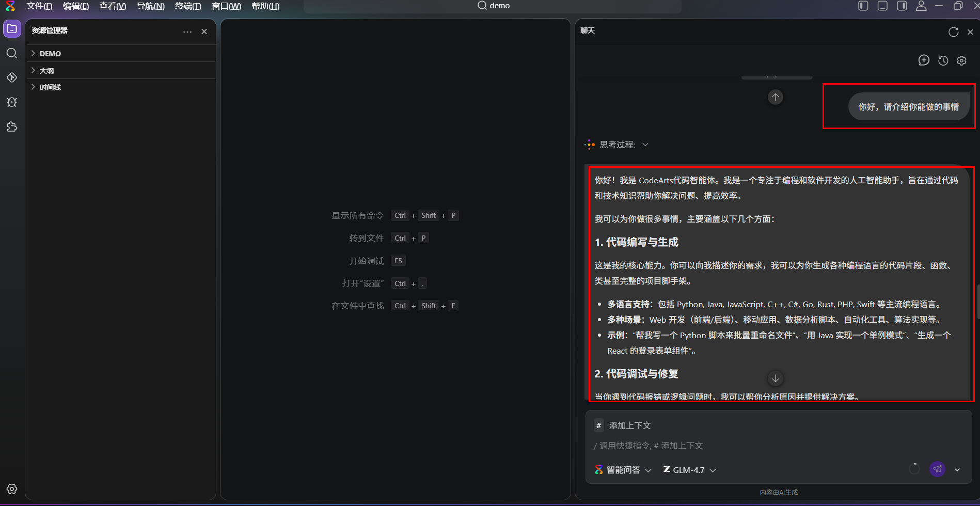This screenshot has width=980, height=506.
Task: Open the more actions ellipsis in Explorer header
Action: coord(187,31)
